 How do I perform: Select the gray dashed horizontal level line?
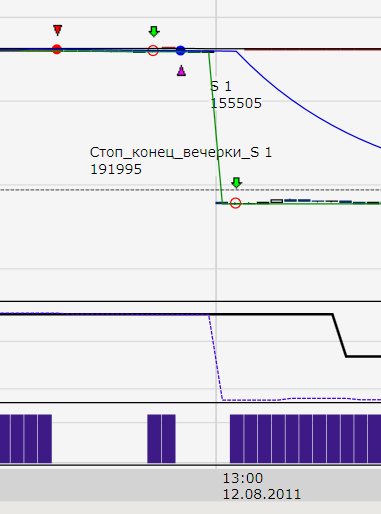[x=190, y=190]
